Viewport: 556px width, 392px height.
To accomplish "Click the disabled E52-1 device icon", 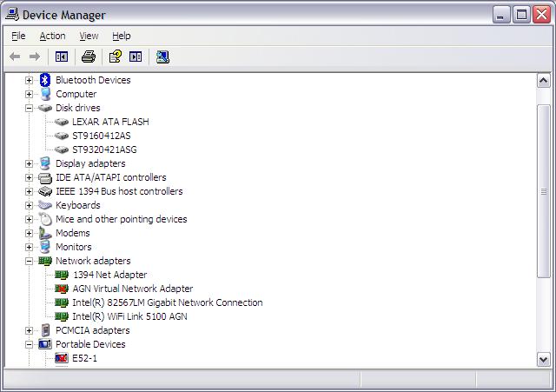I will [x=62, y=358].
